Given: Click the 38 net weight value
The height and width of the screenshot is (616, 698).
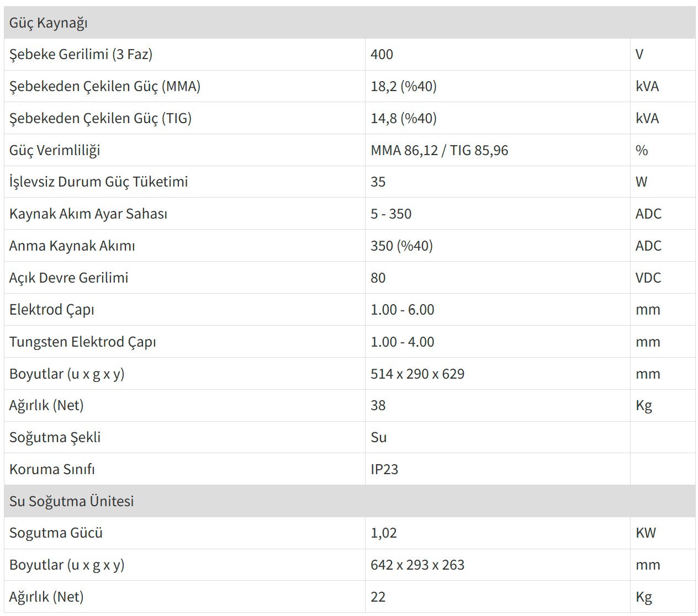Looking at the screenshot, I should pyautogui.click(x=378, y=405).
